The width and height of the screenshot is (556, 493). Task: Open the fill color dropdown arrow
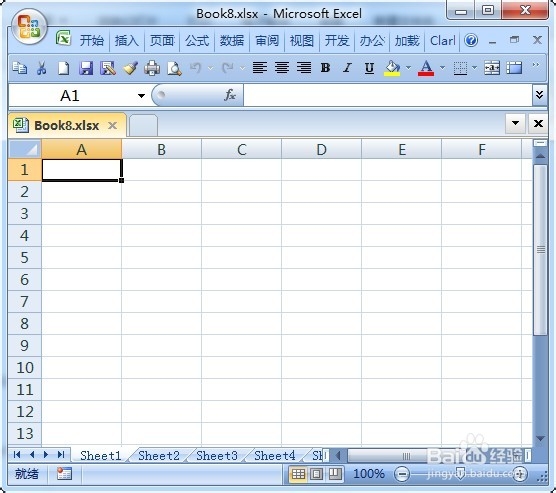[x=408, y=67]
